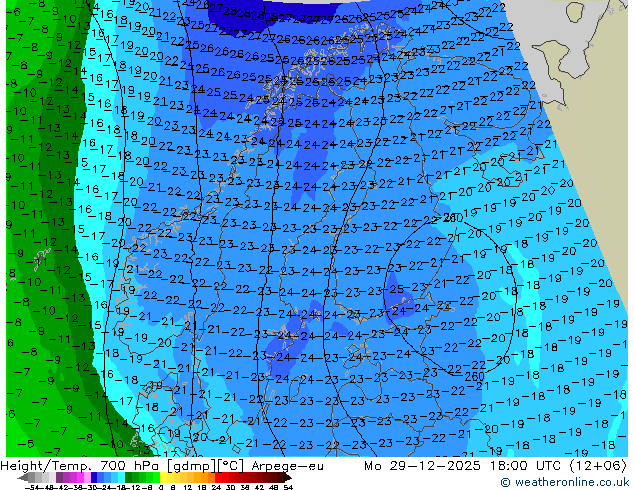Click the time label '18:00 UTC'
The height and width of the screenshot is (490, 634).
[x=525, y=466]
